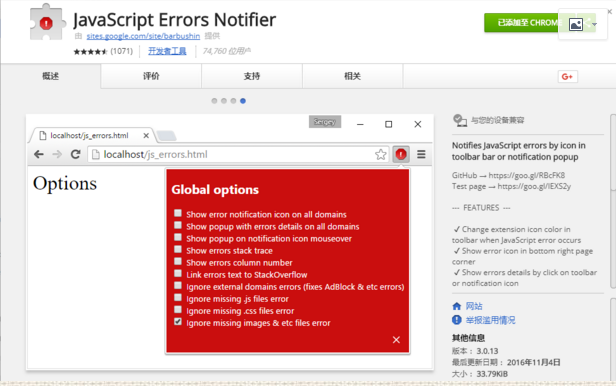Screen dimensions: 616x386
Task: Open the dropdown arrow beside the share button
Action: coord(595,24)
